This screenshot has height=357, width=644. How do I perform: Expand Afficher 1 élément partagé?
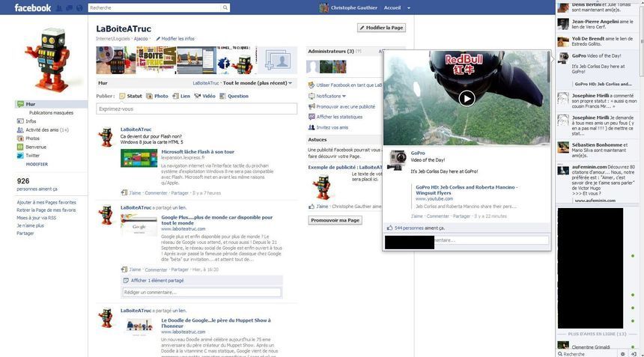click(x=157, y=281)
